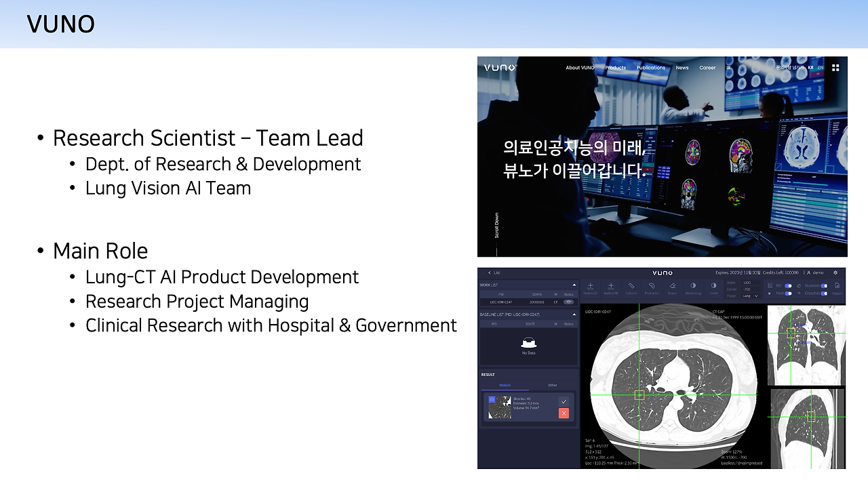Click the Status column header in Work List
The image size is (868, 488).
click(x=568, y=294)
